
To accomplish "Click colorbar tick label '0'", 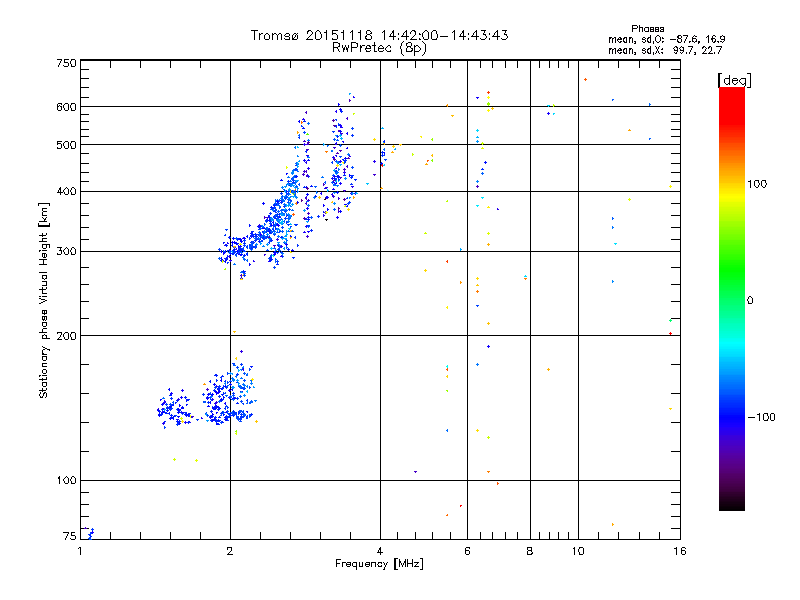I will pos(750,301).
